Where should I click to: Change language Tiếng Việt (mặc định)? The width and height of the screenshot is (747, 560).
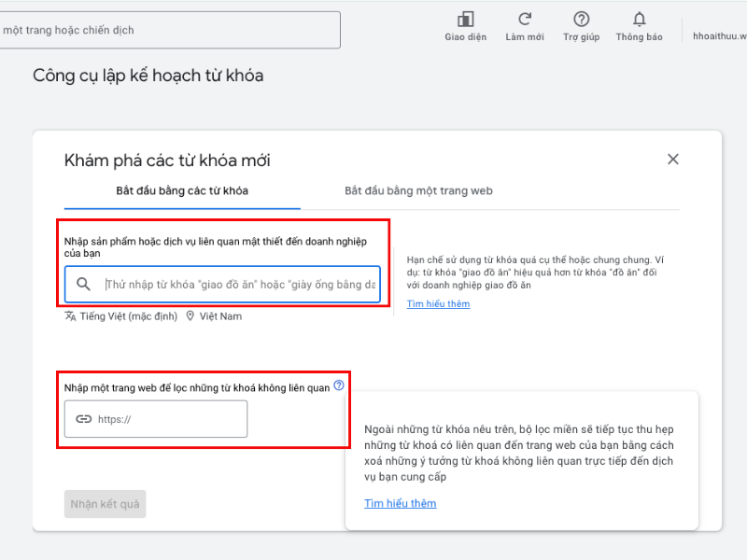121,316
